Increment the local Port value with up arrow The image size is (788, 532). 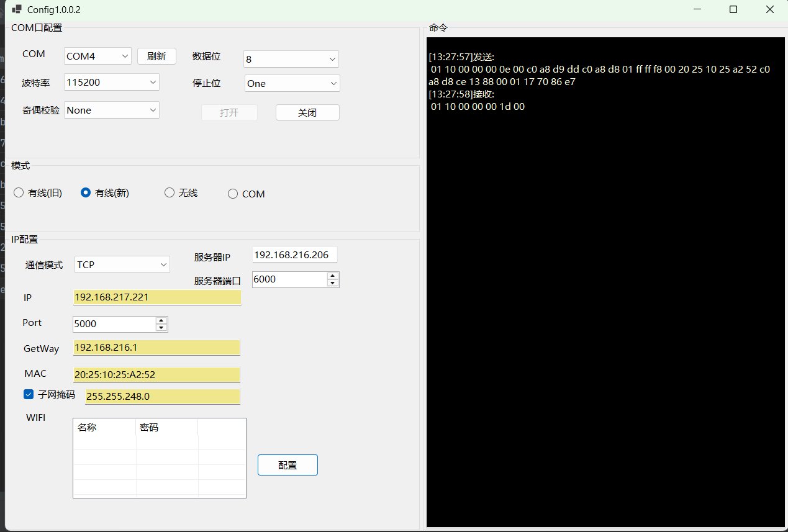(x=161, y=320)
